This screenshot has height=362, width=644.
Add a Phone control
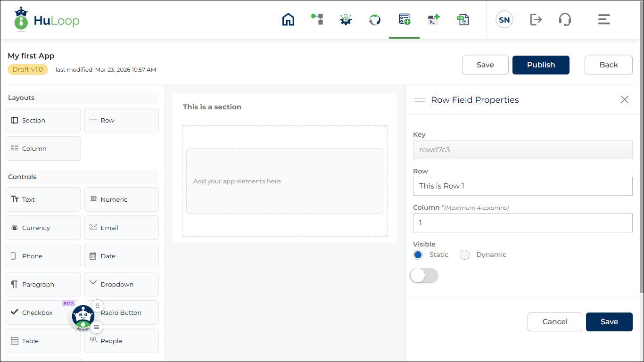click(43, 256)
